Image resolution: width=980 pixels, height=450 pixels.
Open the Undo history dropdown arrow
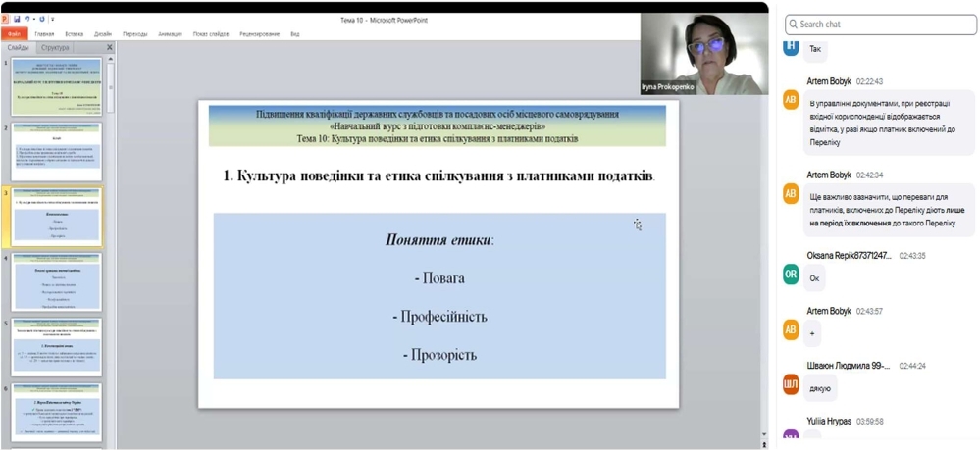click(33, 19)
